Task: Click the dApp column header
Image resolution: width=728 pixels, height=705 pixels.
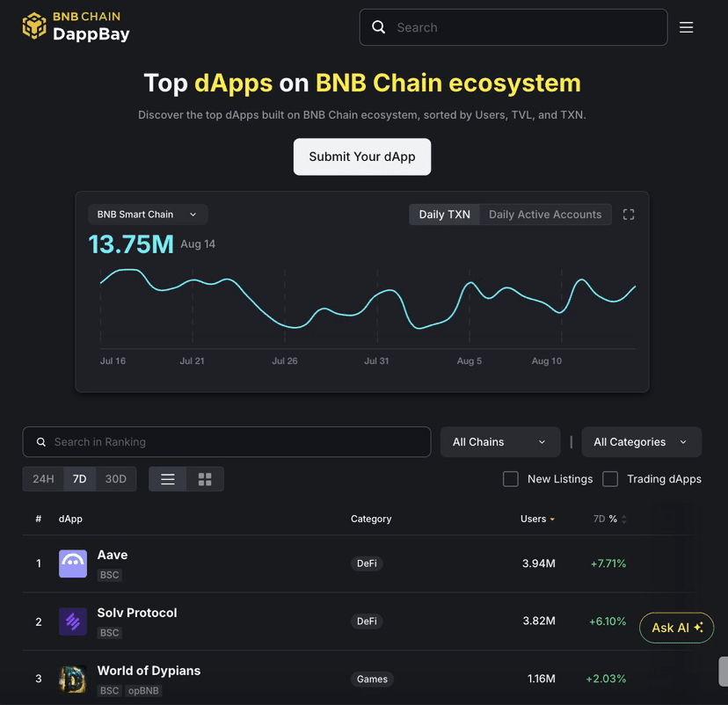Action: [x=70, y=519]
